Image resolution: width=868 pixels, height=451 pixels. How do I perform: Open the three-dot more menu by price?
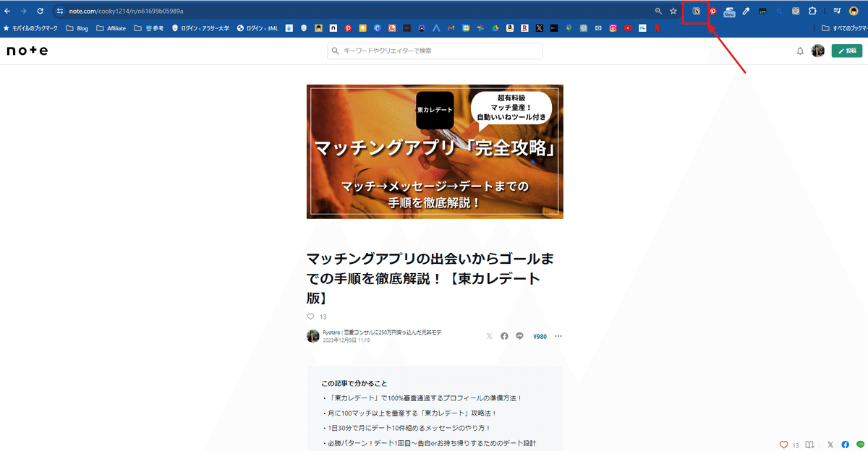point(558,336)
